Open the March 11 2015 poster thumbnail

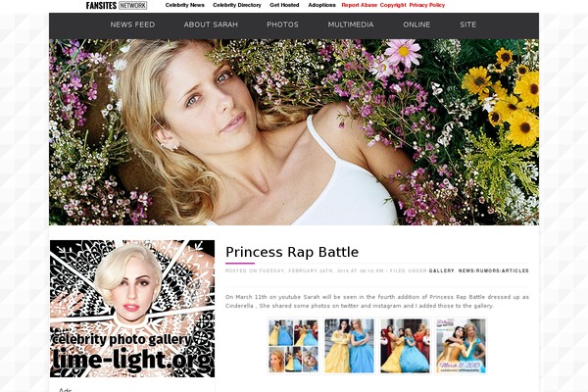point(461,346)
